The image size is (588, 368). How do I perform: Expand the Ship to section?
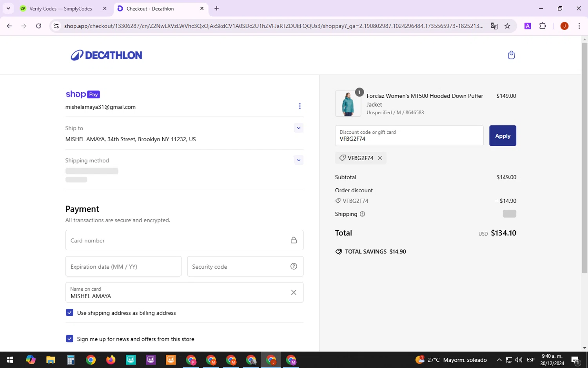click(299, 128)
